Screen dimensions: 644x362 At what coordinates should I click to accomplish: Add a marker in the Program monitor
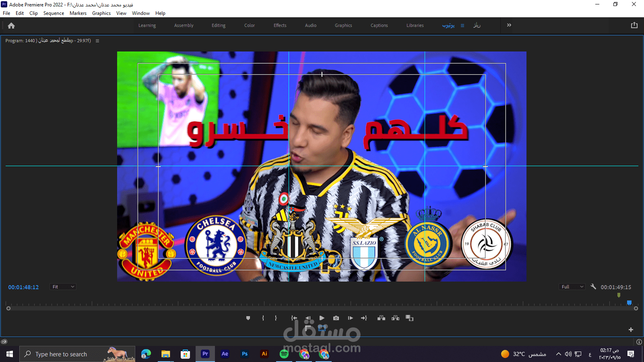click(248, 318)
